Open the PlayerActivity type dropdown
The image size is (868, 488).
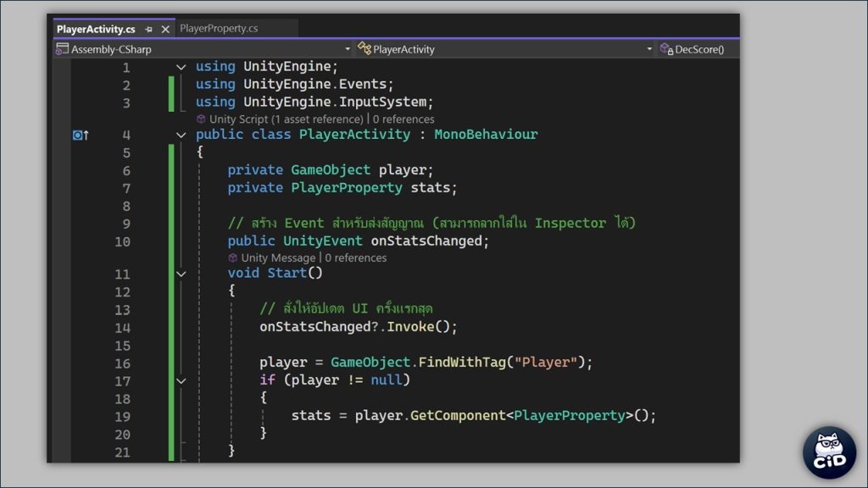[x=649, y=49]
